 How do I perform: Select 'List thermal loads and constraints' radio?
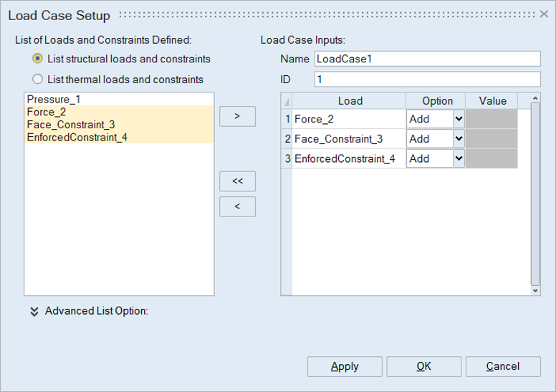(37, 80)
